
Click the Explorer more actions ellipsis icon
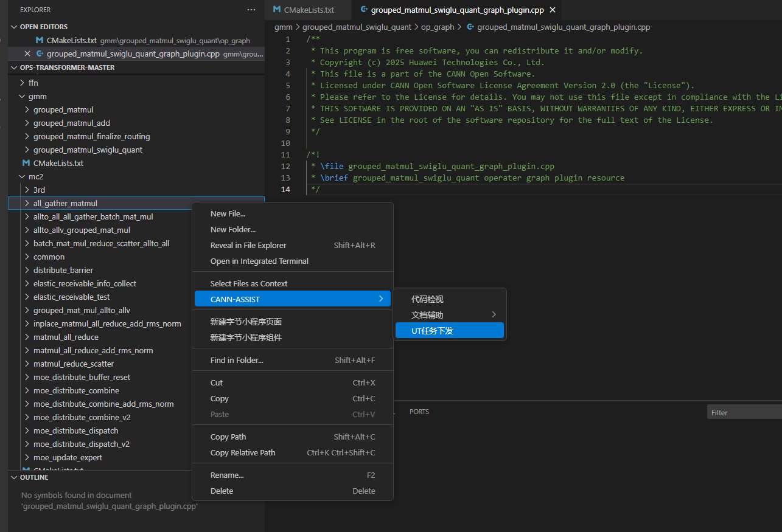(251, 10)
